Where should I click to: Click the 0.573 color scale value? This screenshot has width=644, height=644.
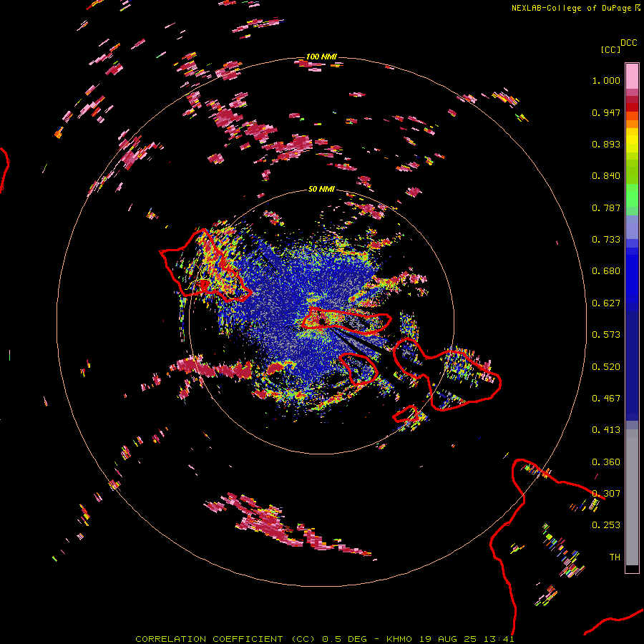606,335
